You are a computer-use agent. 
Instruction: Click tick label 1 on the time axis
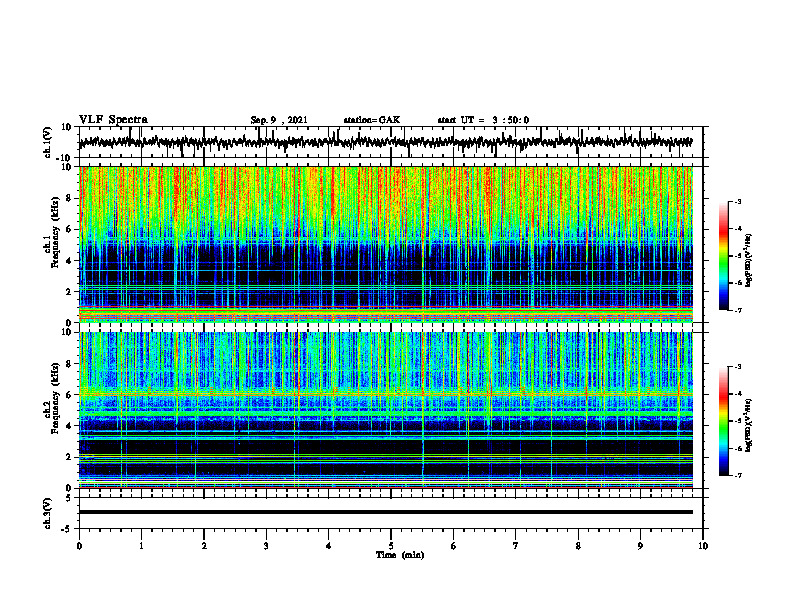click(141, 546)
